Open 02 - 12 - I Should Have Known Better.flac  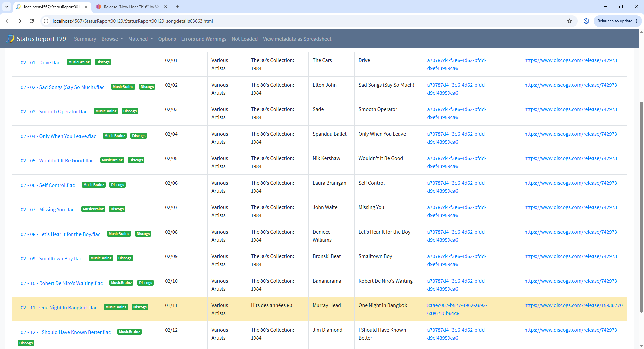[x=66, y=332]
